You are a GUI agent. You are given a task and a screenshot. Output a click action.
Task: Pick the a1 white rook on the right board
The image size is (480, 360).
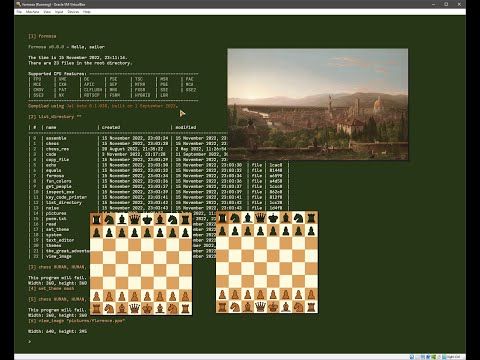(x=222, y=307)
